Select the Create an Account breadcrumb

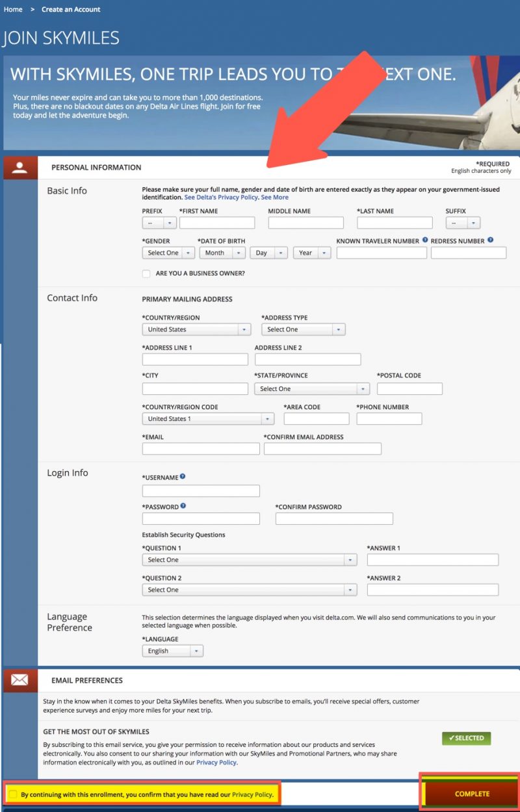[x=71, y=9]
